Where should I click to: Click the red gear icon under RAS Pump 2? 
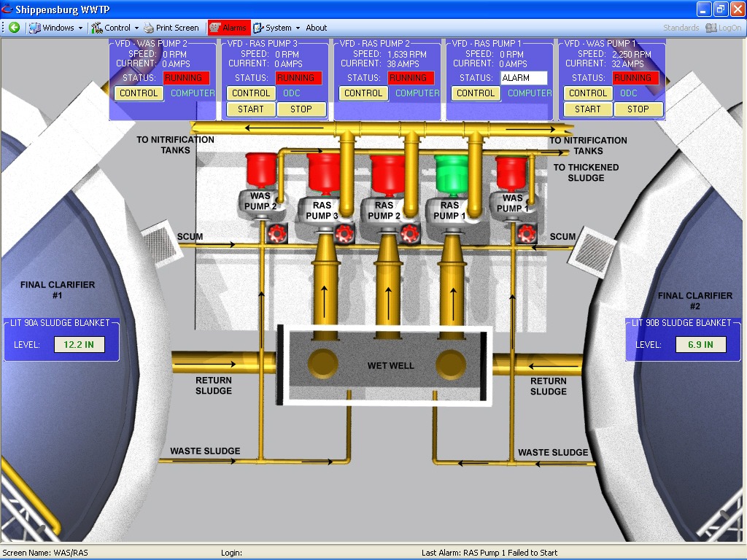[x=409, y=233]
